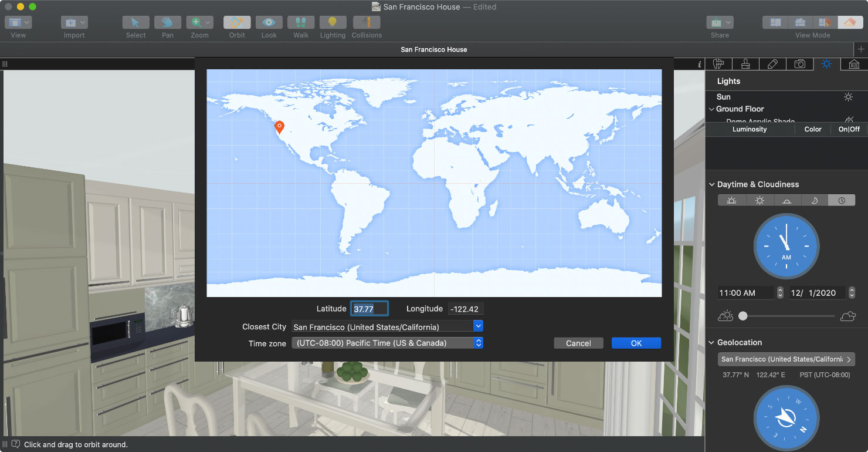This screenshot has width=868, height=452.
Task: Choose the Pan hand tool
Action: click(168, 22)
